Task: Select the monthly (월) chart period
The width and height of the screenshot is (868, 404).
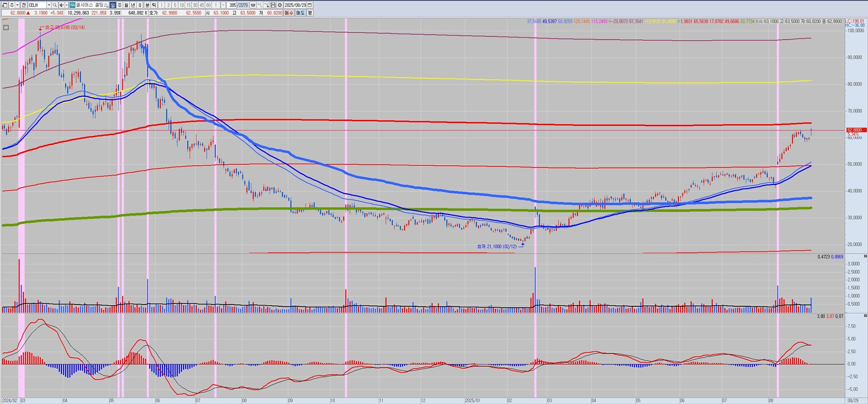Action: [x=127, y=5]
